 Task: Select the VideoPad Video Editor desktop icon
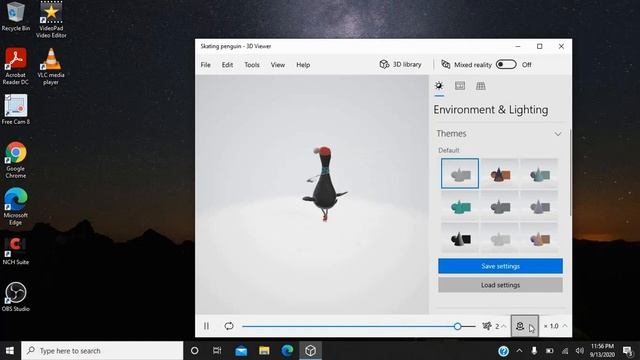(x=51, y=20)
